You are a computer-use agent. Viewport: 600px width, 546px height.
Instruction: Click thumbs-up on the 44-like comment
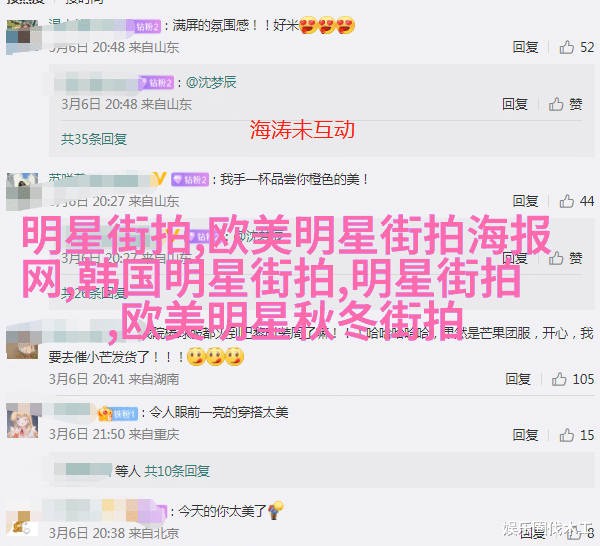point(566,201)
